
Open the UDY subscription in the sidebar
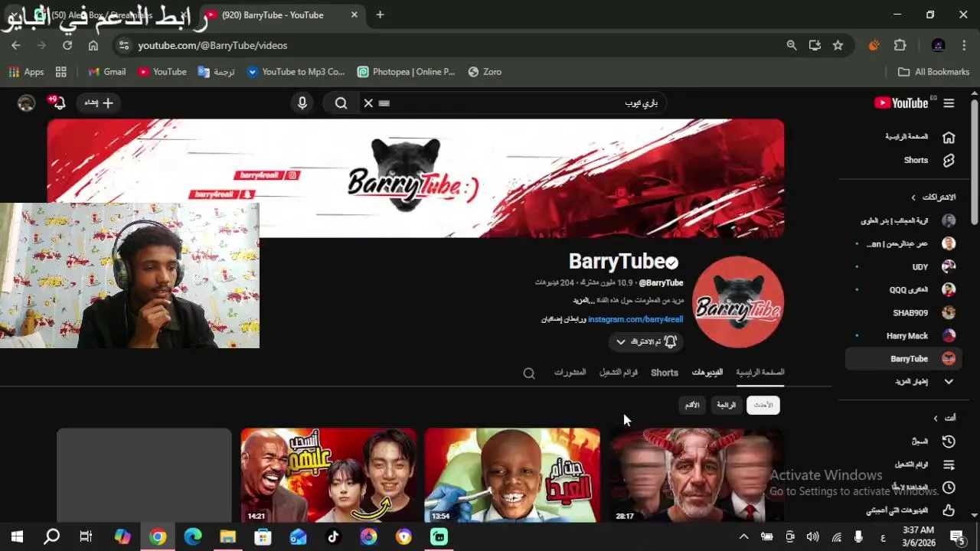tap(903, 267)
